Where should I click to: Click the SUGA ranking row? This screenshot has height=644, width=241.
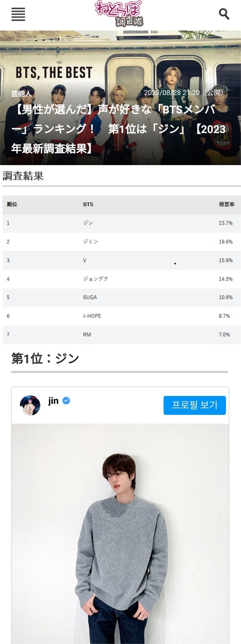[x=122, y=297]
